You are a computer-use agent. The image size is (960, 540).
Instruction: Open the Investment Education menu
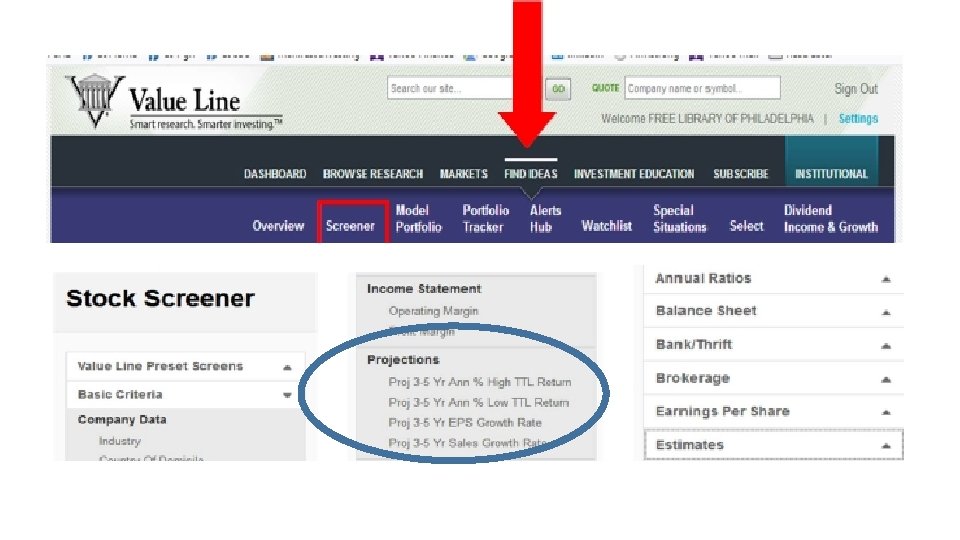pos(634,174)
